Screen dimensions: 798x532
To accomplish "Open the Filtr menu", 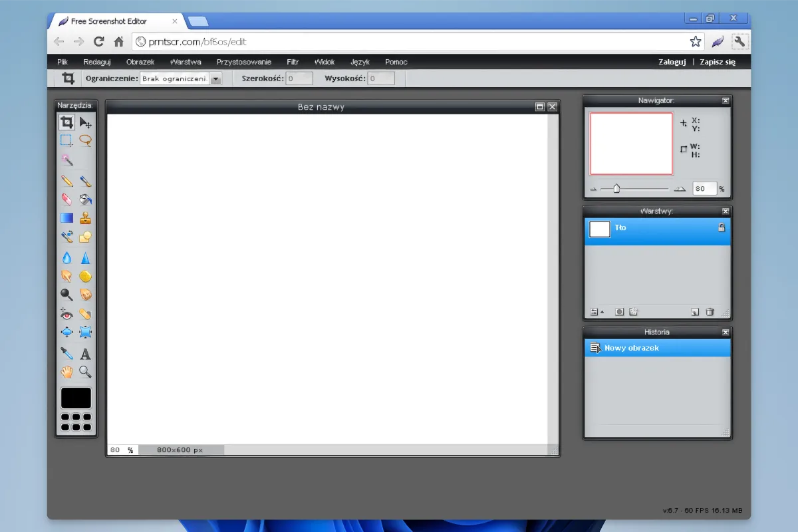I will coord(293,62).
